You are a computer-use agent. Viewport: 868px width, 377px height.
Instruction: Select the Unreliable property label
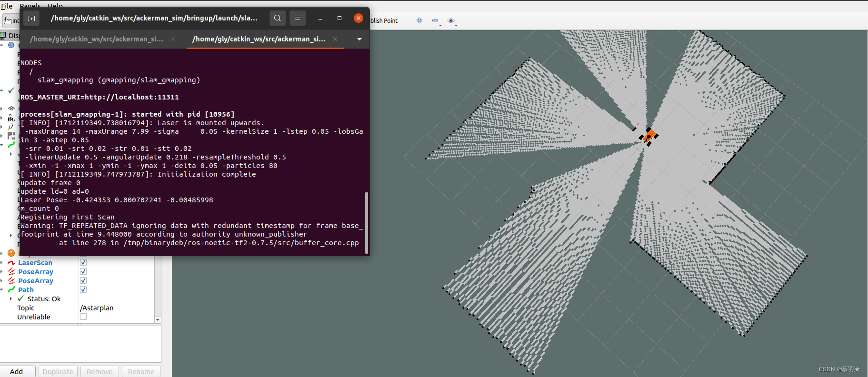[x=34, y=317]
